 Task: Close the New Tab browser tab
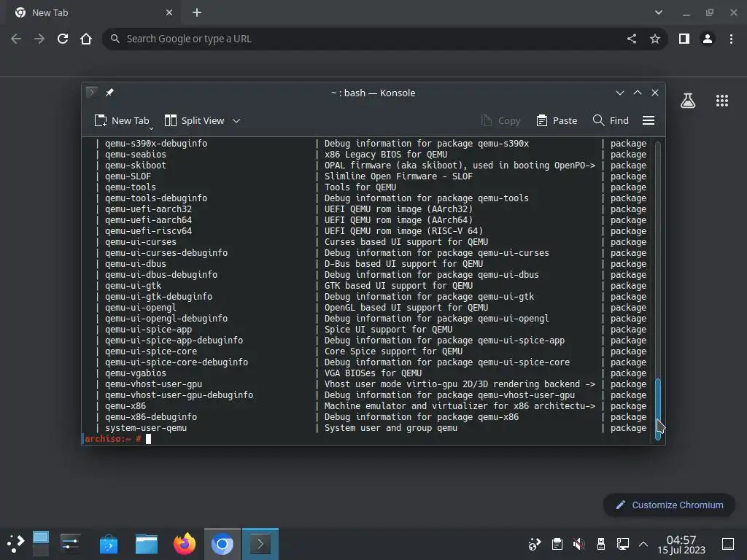169,13
